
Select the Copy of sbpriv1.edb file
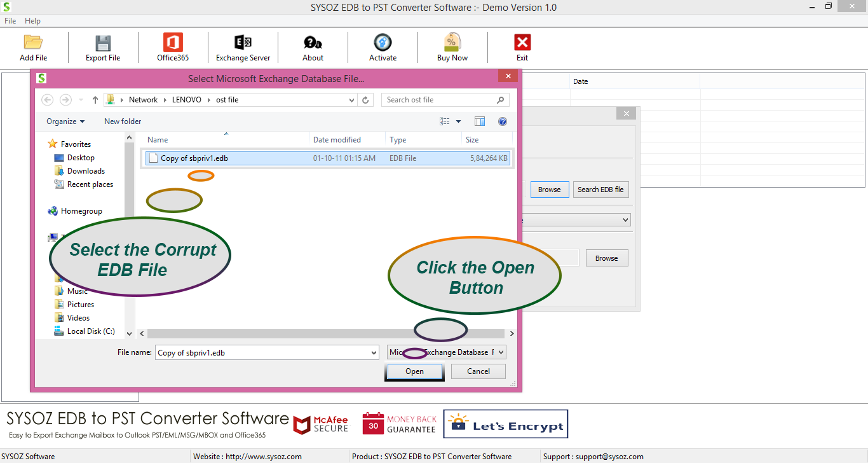tap(194, 158)
